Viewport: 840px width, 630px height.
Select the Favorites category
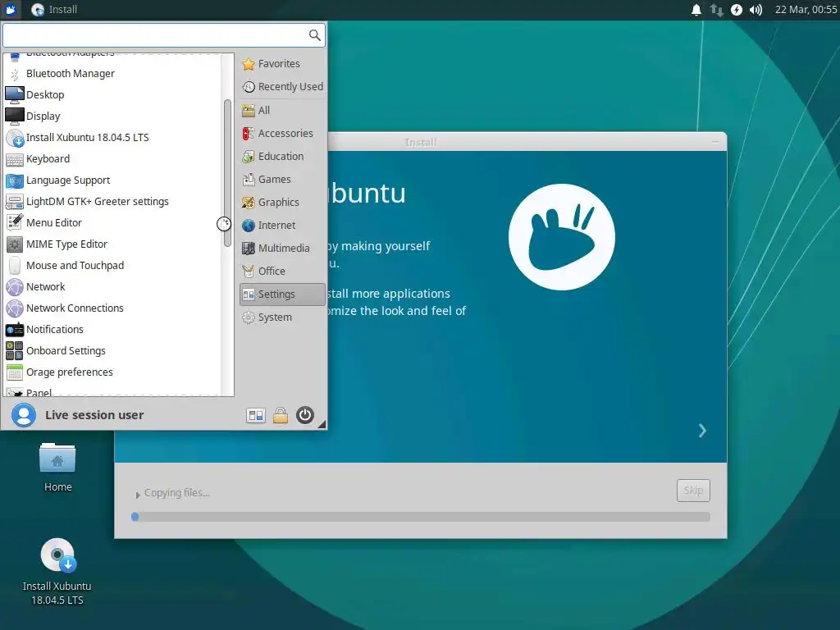tap(282, 64)
